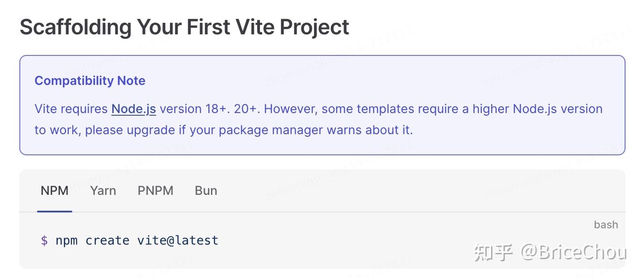Click the Scaffolding Your First Vite Project heading

click(184, 27)
